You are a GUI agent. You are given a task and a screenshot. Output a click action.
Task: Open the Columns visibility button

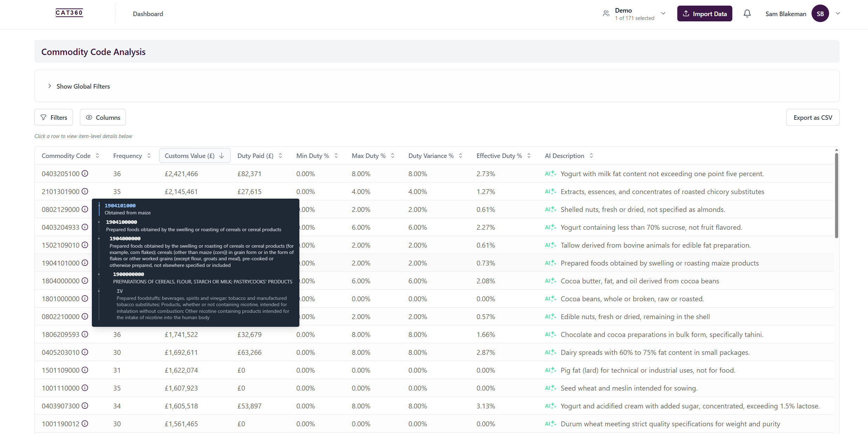[x=103, y=117]
